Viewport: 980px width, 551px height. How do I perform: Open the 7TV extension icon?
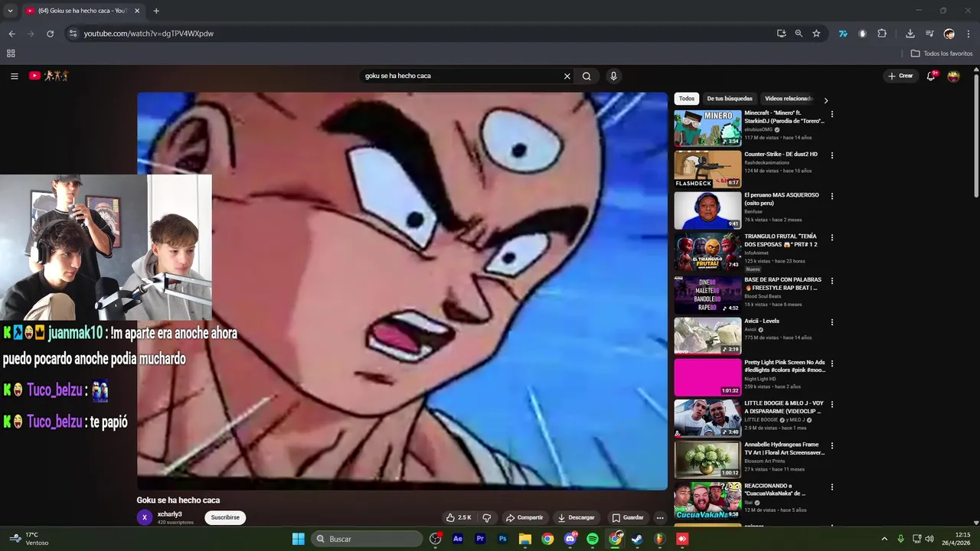(843, 34)
